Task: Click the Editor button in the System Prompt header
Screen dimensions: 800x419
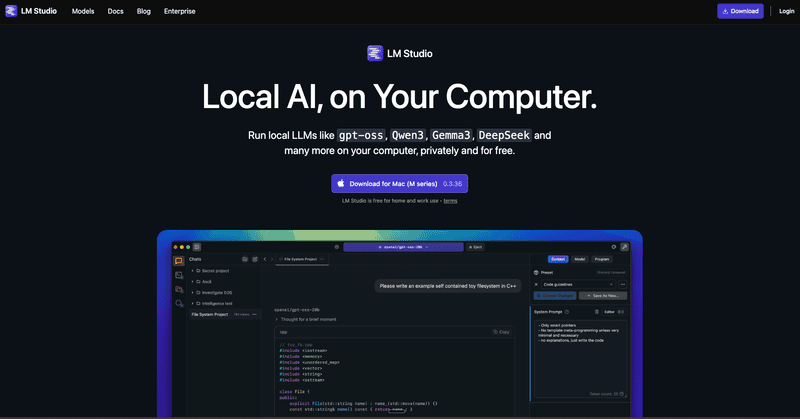Action: tap(614, 312)
